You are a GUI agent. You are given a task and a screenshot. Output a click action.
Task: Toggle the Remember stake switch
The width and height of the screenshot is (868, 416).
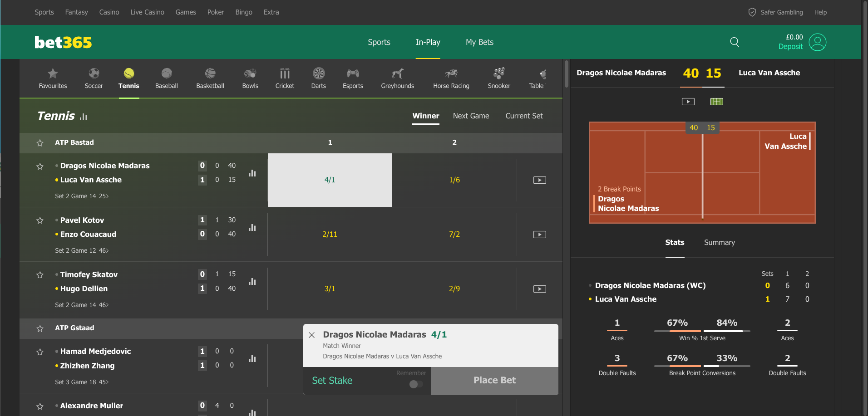[x=416, y=384]
